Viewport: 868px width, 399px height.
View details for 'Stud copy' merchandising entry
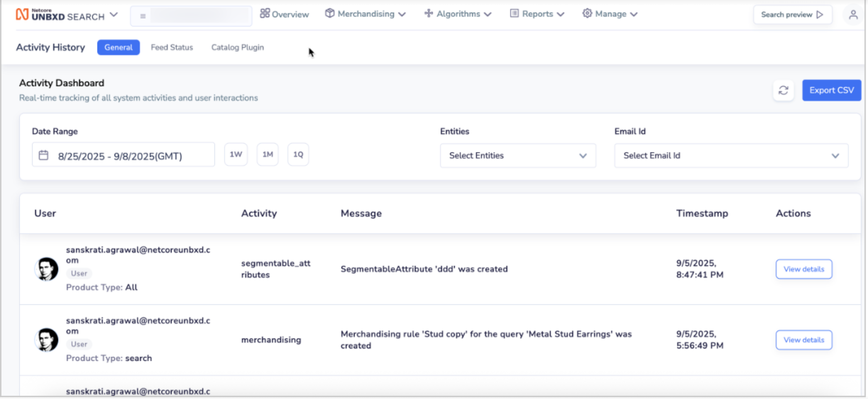point(804,340)
